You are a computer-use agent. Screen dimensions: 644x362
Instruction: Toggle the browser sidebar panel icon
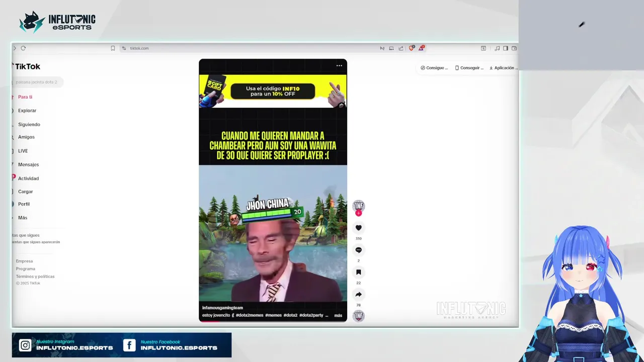click(x=506, y=48)
